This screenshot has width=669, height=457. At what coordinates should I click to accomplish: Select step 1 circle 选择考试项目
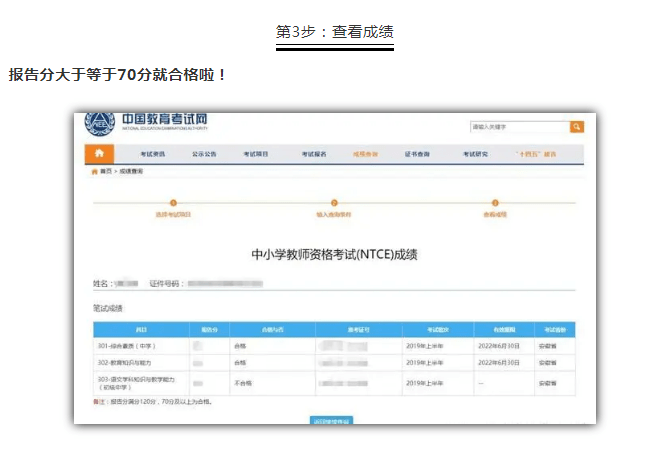click(x=173, y=203)
